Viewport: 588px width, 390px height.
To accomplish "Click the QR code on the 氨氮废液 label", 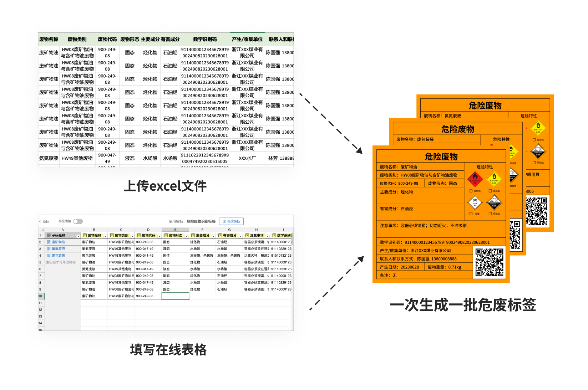I will click(537, 211).
